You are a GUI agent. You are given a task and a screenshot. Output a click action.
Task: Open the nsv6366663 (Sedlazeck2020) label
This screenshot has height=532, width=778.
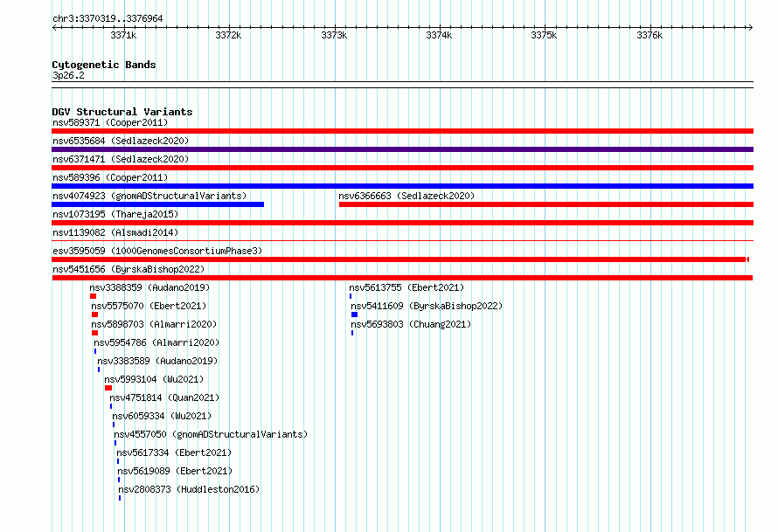point(406,196)
